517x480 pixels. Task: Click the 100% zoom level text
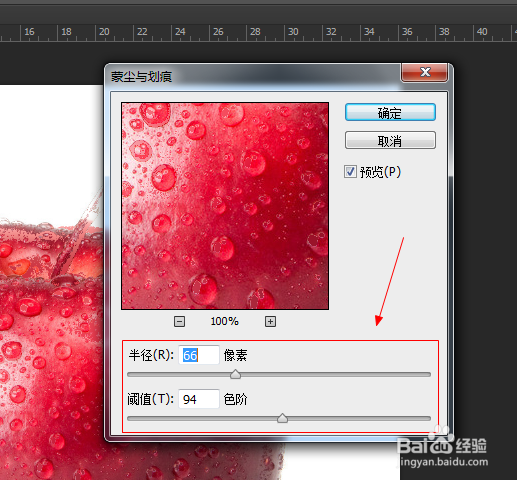(x=225, y=321)
